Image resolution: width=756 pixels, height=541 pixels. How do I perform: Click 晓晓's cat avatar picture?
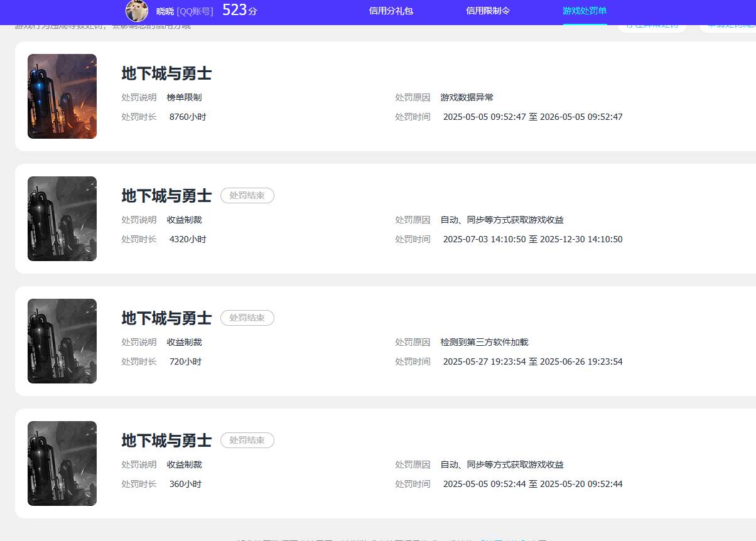[x=137, y=11]
